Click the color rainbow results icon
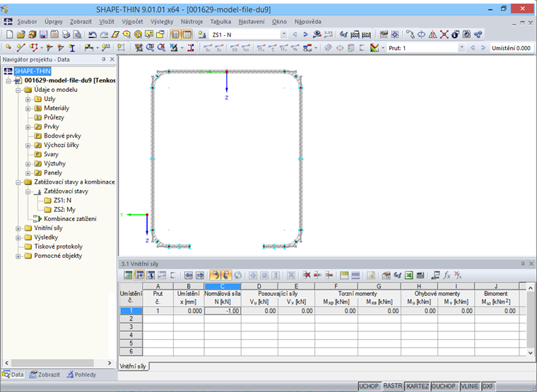Image resolution: width=537 pixels, height=392 pixels. tap(374, 48)
